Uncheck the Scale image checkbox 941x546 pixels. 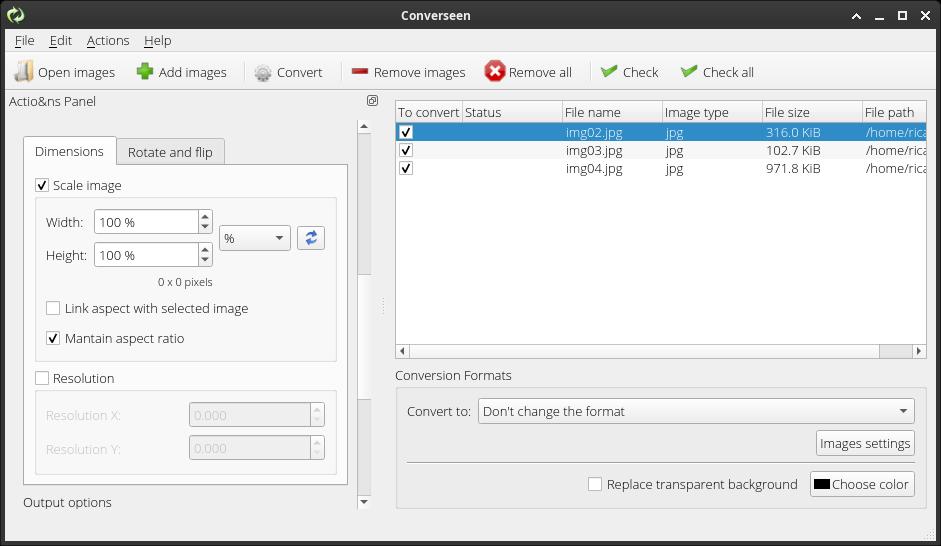point(42,185)
